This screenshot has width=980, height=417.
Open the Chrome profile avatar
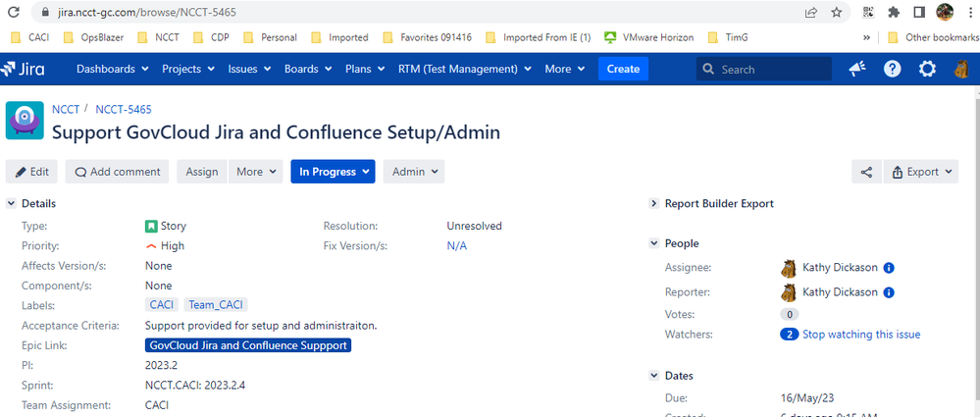point(945,12)
